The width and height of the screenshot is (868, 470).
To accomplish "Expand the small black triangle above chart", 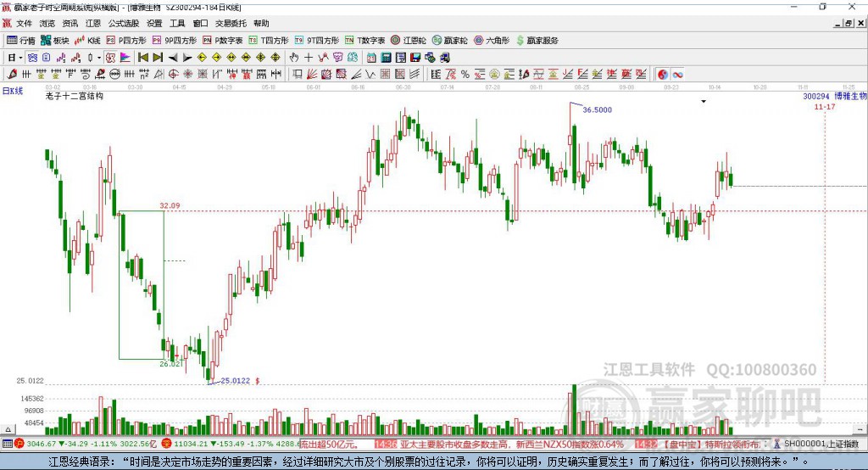I will tap(704, 102).
